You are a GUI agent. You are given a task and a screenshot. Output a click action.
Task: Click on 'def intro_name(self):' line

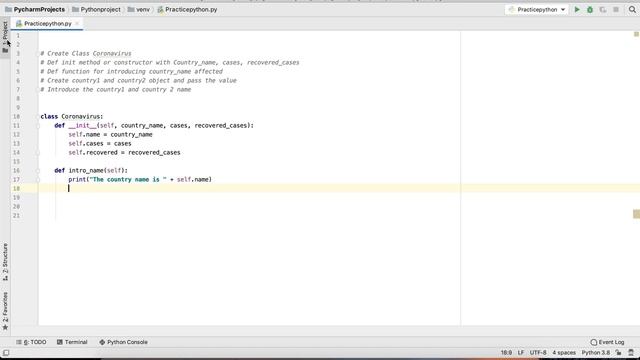[91, 171]
